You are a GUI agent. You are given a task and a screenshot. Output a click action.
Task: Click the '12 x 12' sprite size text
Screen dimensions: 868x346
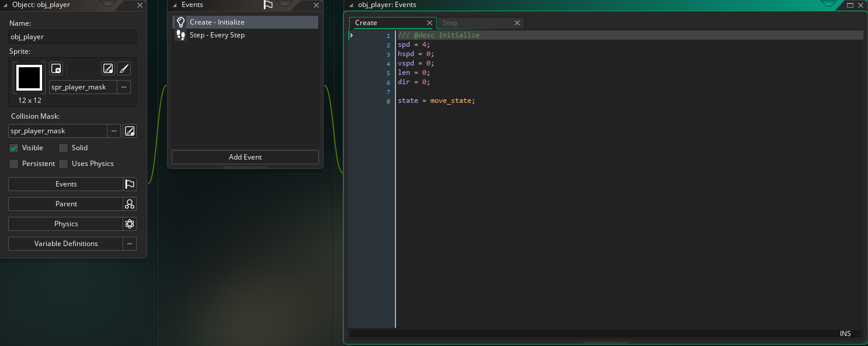tap(29, 101)
